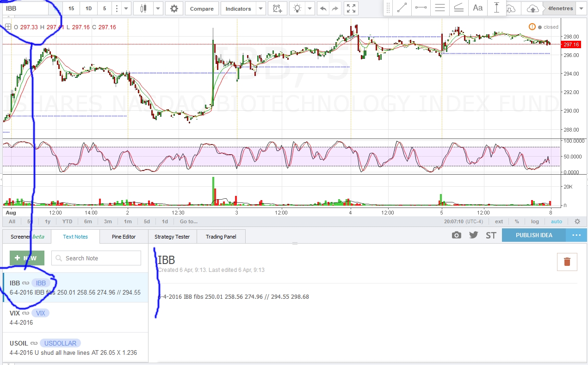
Task: Open the USOIL note in list
Action: [x=75, y=348]
